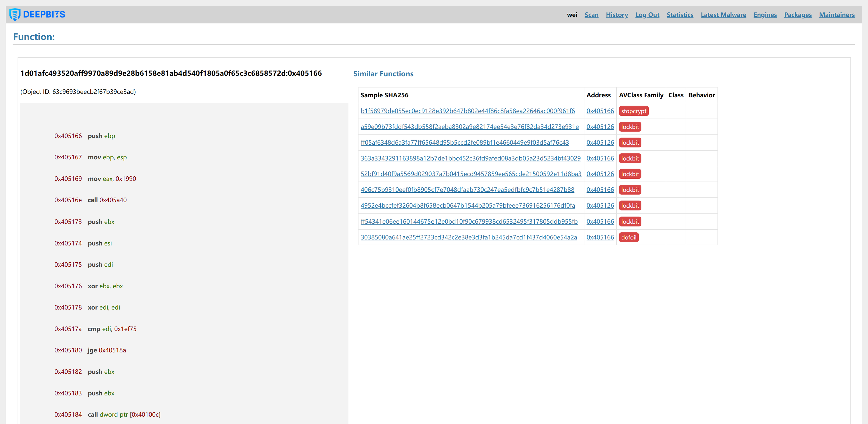Open the Scan page
This screenshot has height=424, width=868.
click(591, 15)
